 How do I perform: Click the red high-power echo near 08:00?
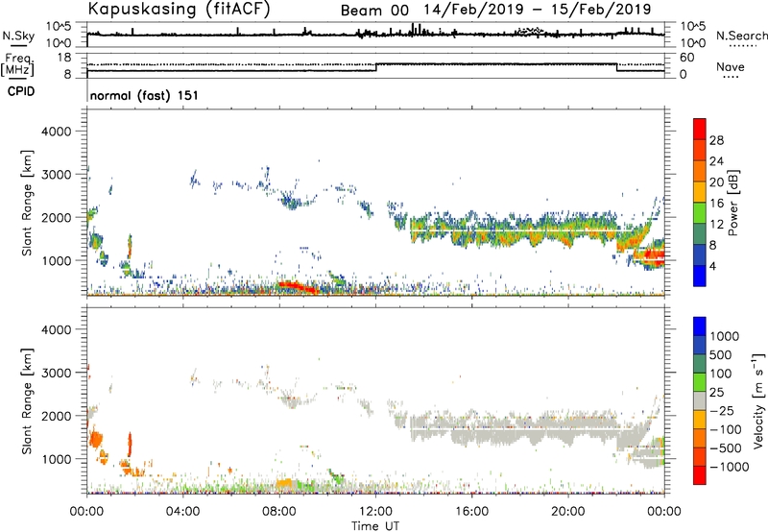(299, 287)
